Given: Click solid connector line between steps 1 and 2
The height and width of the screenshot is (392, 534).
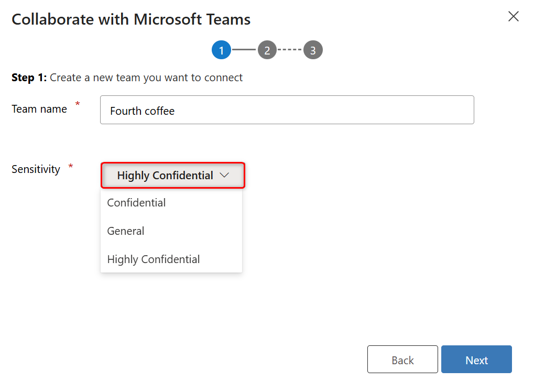Looking at the screenshot, I should (x=244, y=50).
